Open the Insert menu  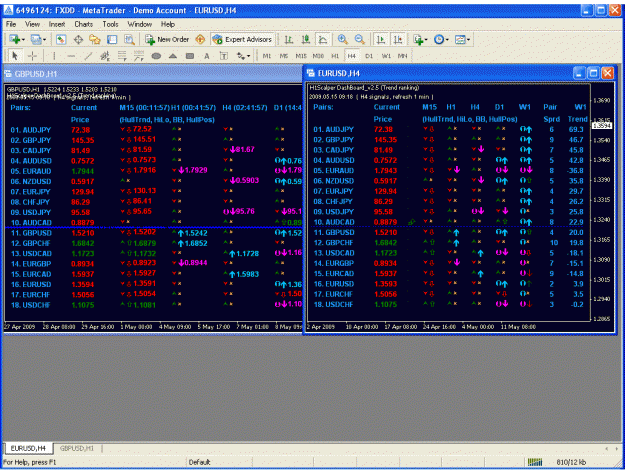coord(57,24)
